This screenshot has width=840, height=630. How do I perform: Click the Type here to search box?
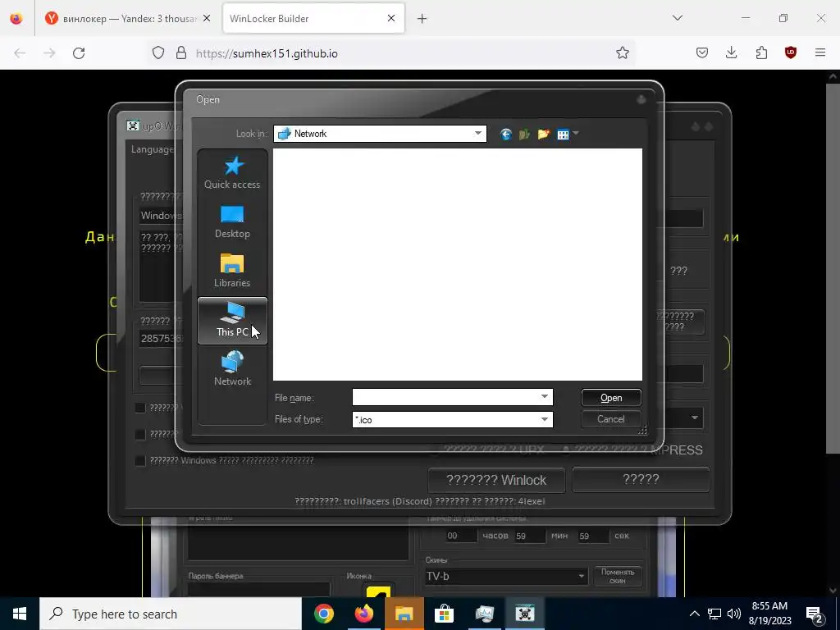pos(171,614)
